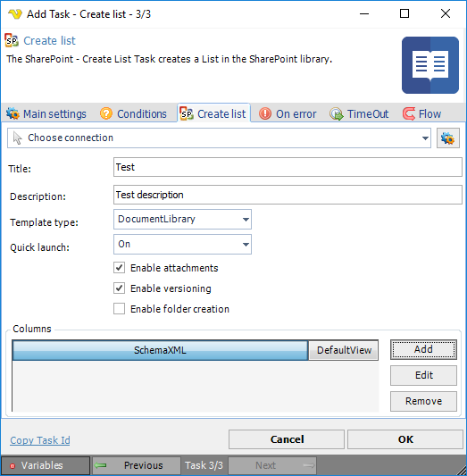
Task: Click the SharePoint icon beside Create list heading
Action: click(12, 41)
